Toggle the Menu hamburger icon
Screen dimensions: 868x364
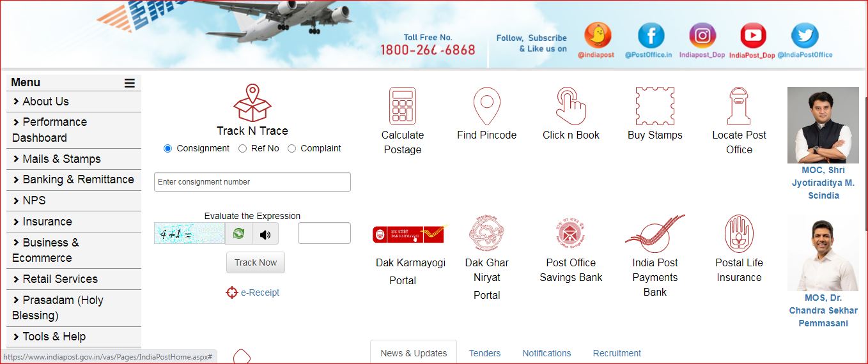(130, 83)
